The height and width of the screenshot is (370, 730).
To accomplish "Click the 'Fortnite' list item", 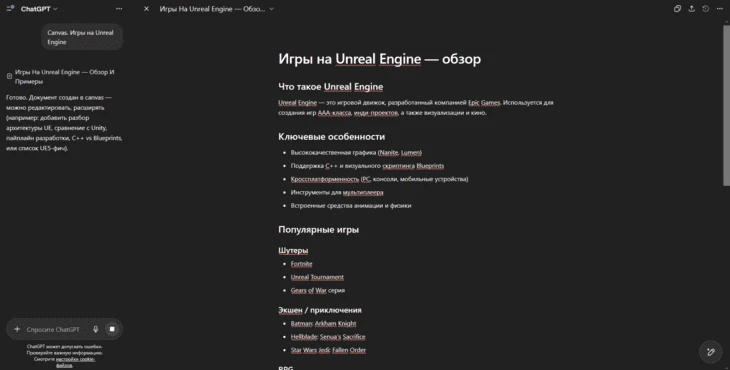I will click(302, 264).
